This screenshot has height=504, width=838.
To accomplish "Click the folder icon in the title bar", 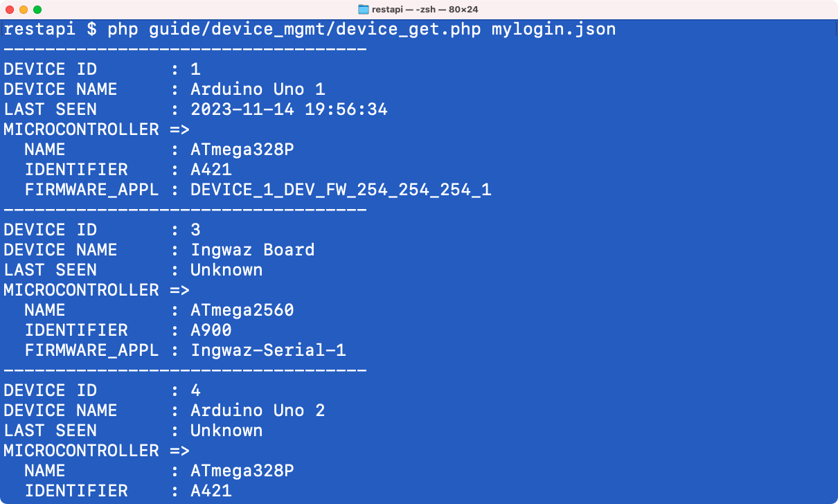I will [x=364, y=10].
